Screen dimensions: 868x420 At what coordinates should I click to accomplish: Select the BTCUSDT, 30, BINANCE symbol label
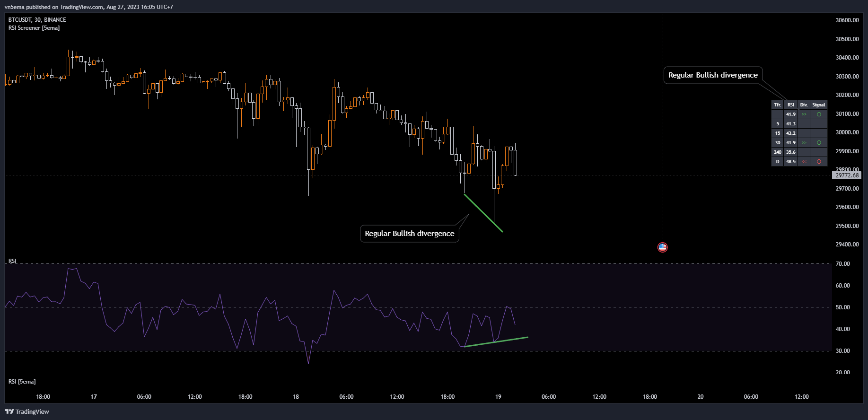[37, 20]
